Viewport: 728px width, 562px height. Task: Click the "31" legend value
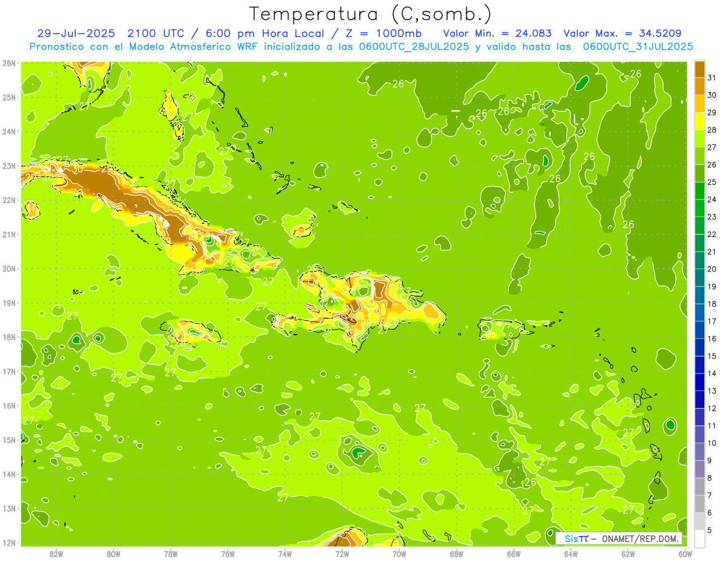point(712,78)
